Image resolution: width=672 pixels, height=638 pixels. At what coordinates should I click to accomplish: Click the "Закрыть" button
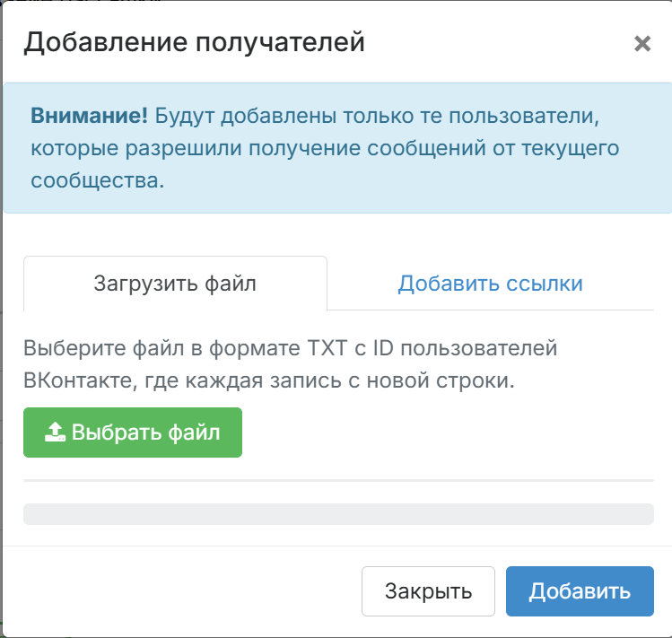[x=428, y=591]
